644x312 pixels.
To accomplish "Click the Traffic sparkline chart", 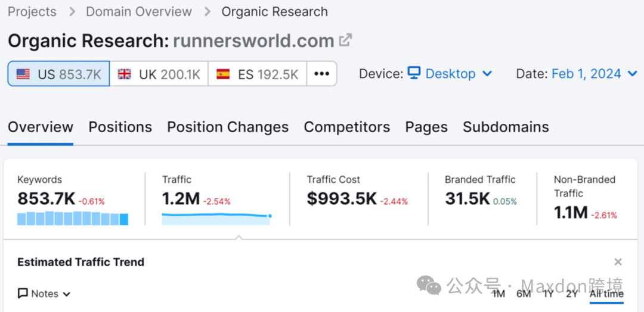I will [x=216, y=219].
